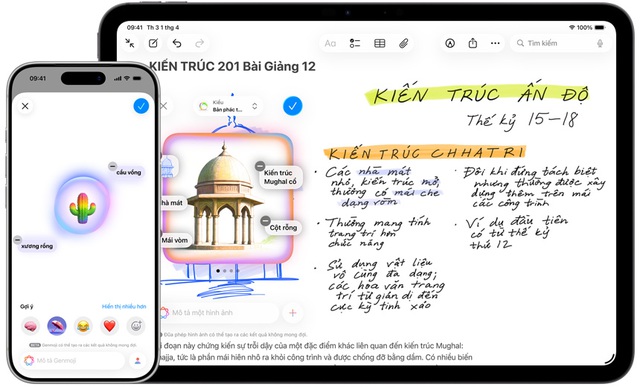Choose the umbrella emoji suggestion
This screenshot has width=640, height=387.
tap(57, 326)
